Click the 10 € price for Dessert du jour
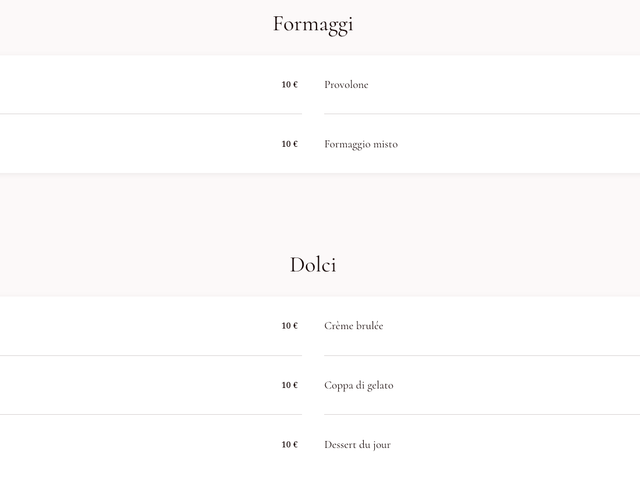 coord(289,444)
